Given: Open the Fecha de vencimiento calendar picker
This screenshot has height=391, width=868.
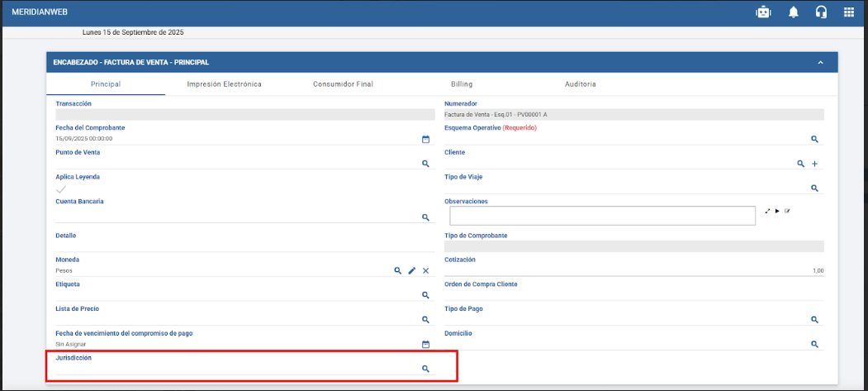Looking at the screenshot, I should pos(425,344).
